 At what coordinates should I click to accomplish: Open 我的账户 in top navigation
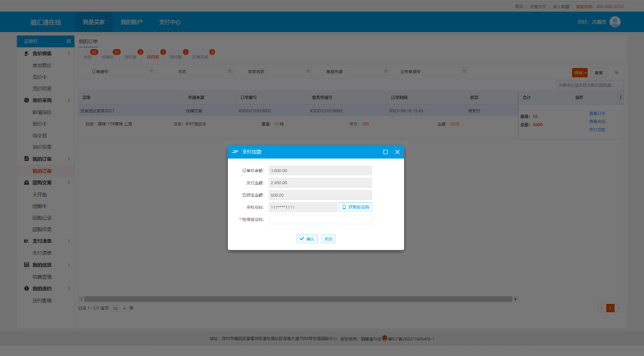pos(132,22)
